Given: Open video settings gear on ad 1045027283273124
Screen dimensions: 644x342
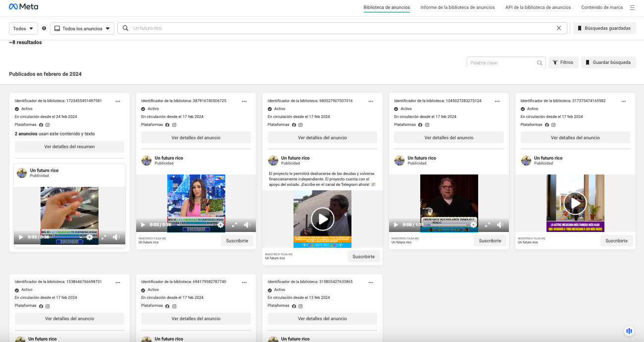Looking at the screenshot, I should click(x=474, y=225).
